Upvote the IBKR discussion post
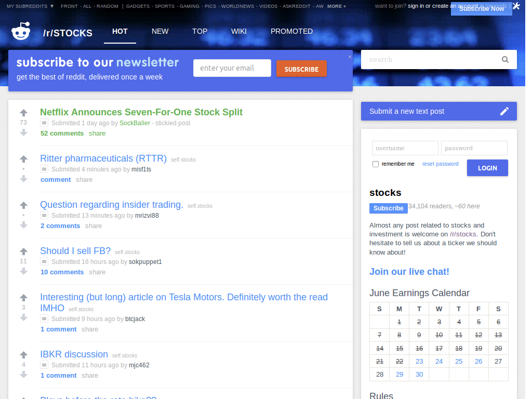Viewport: 532px width, 399px height. [x=23, y=355]
